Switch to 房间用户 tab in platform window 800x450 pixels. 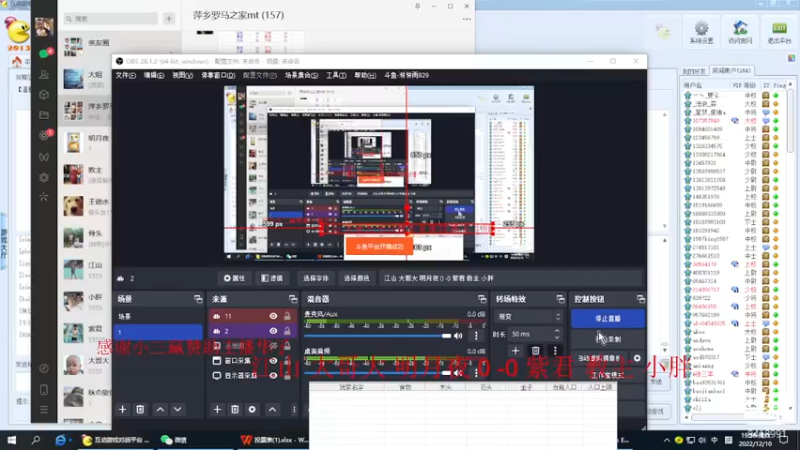(731, 71)
